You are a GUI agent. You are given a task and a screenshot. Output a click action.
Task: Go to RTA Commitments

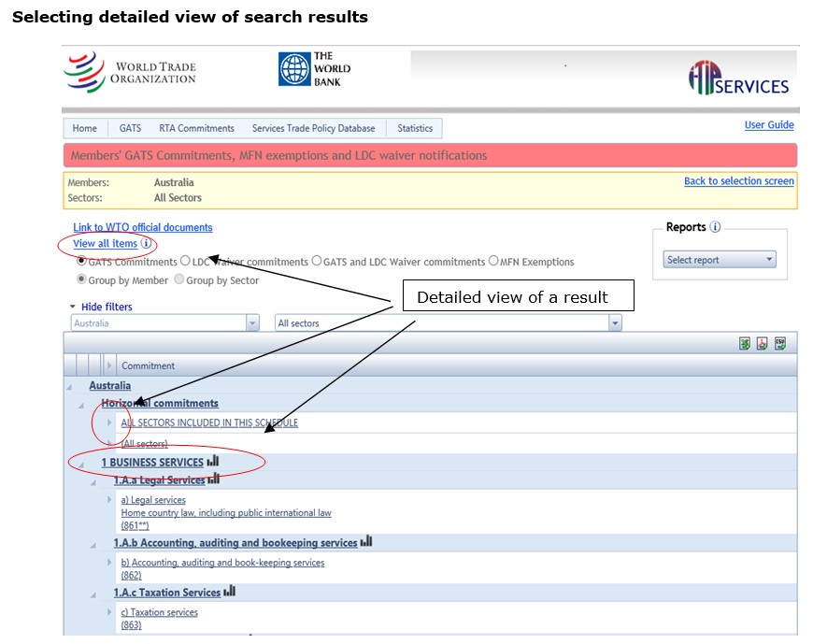[x=196, y=128]
